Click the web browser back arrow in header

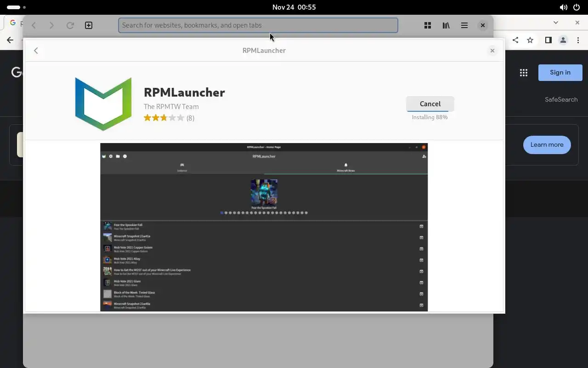pos(34,25)
